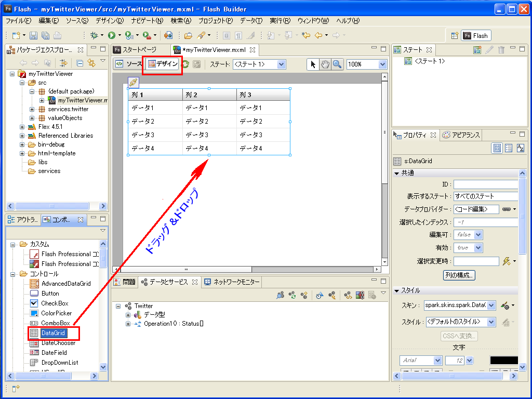The width and height of the screenshot is (532, 399).
Task: Open the ファイル(F) menu
Action: (x=19, y=21)
